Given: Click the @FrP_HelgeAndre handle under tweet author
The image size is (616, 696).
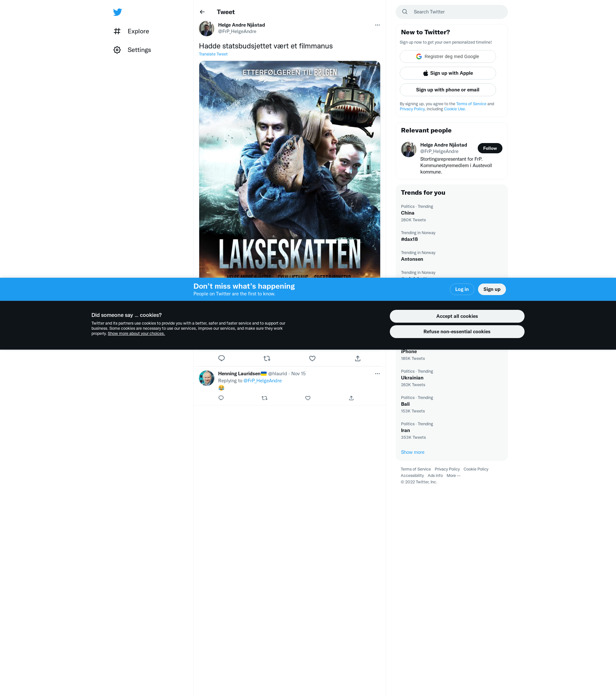Looking at the screenshot, I should 237,32.
